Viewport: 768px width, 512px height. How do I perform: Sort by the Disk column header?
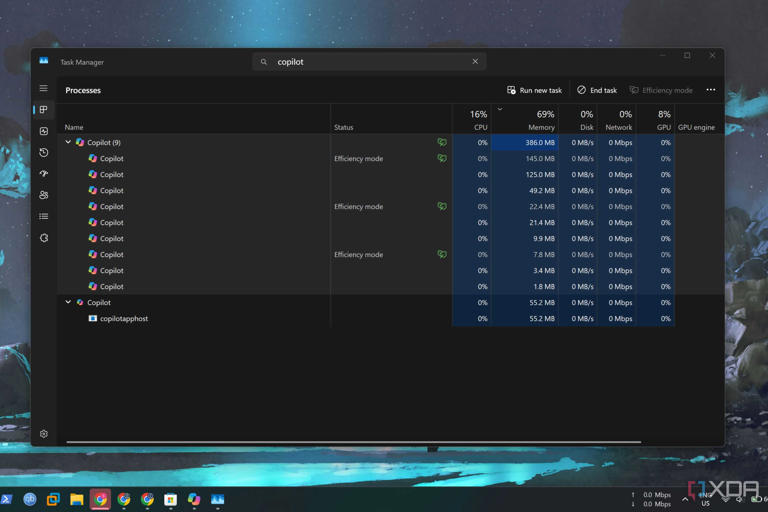[x=578, y=119]
